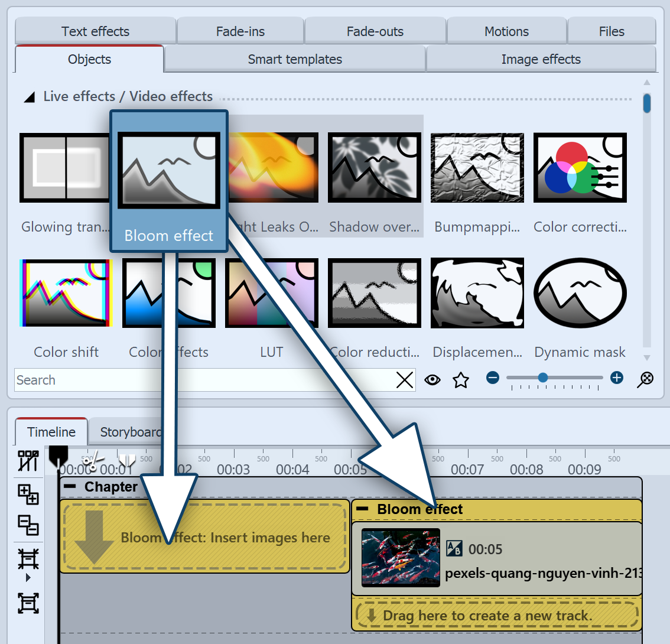Open the Text effects tab
670x644 pixels.
coord(95,31)
